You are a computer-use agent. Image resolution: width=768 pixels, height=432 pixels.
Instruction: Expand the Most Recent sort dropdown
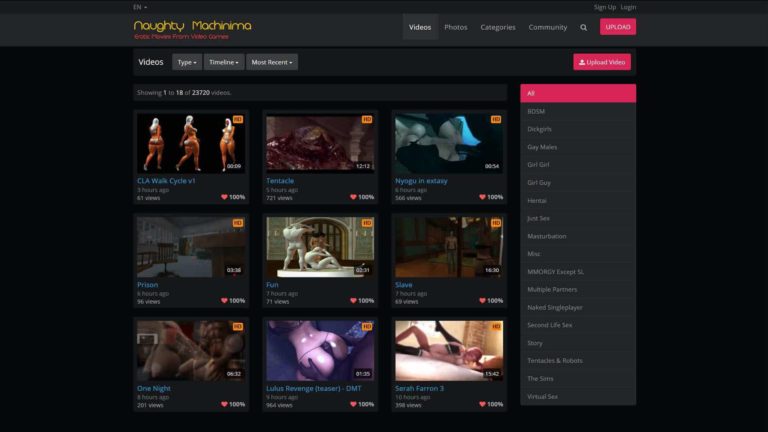[x=272, y=62]
